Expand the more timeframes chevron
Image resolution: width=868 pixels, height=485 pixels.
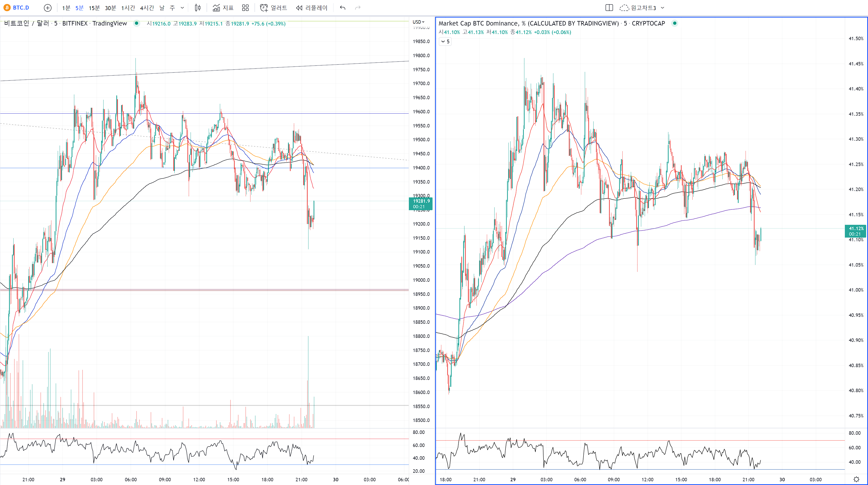click(x=182, y=8)
